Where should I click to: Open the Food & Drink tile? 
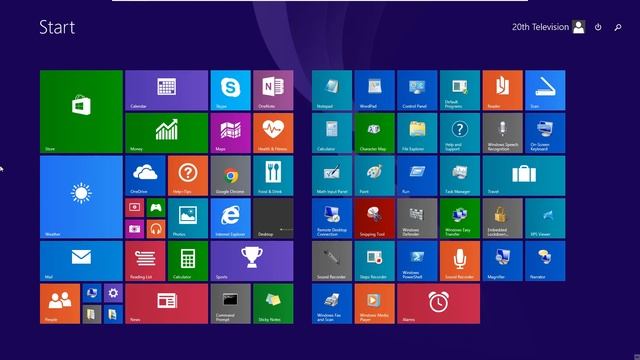coord(273,176)
